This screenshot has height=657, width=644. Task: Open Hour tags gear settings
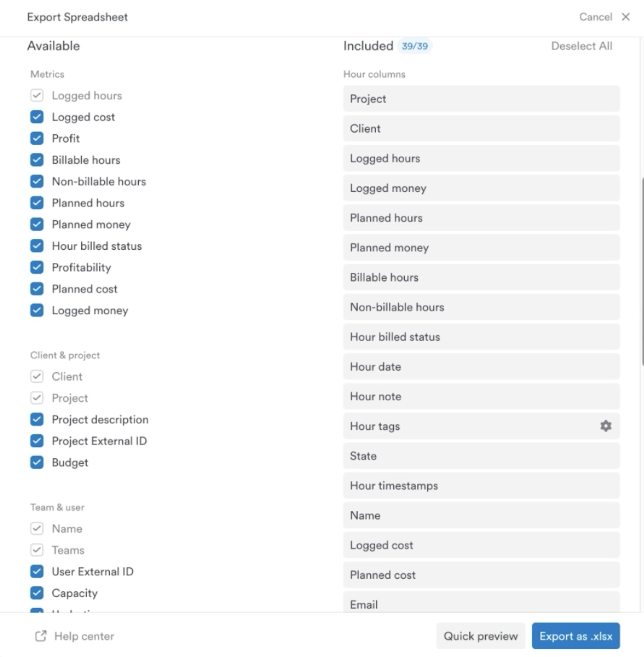606,426
